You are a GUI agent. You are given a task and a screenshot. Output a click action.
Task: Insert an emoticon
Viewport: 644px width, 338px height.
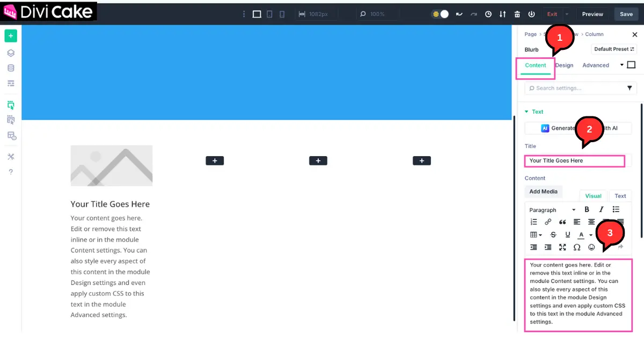591,247
